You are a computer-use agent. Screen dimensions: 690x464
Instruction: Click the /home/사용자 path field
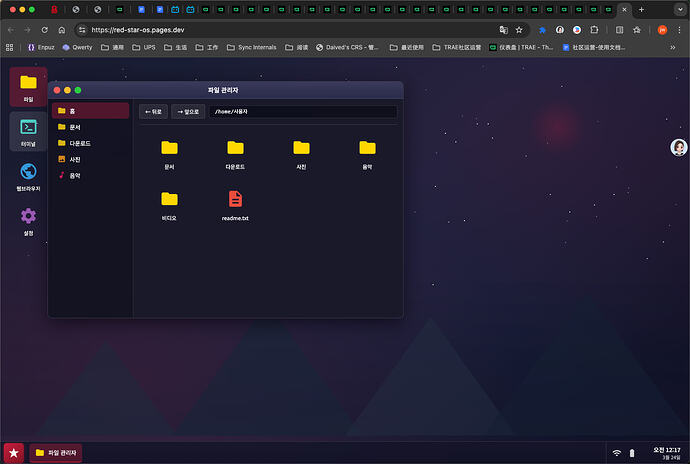[303, 112]
